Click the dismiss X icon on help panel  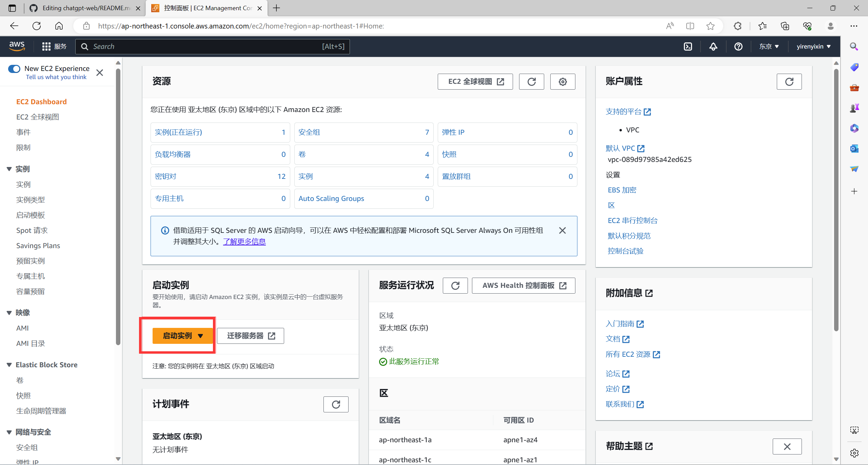788,446
